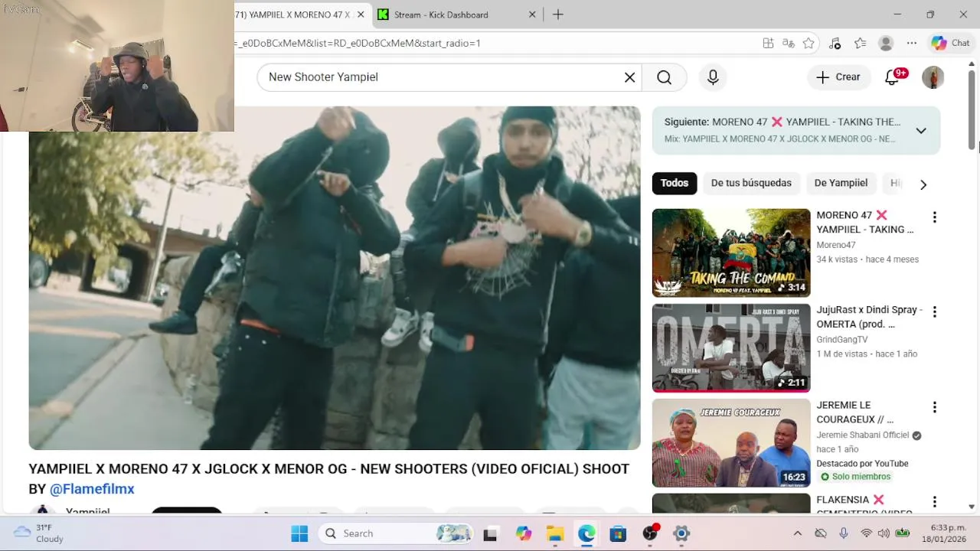Clear the YouTube search box text
The width and height of the screenshot is (980, 551).
coord(629,77)
